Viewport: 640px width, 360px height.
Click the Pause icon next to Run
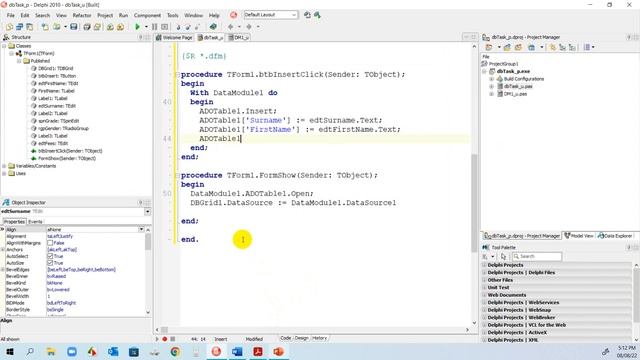155,27
